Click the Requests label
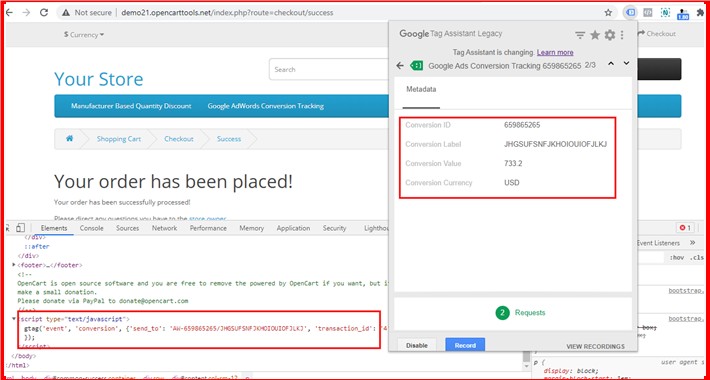Image resolution: width=710 pixels, height=380 pixels. click(x=530, y=313)
